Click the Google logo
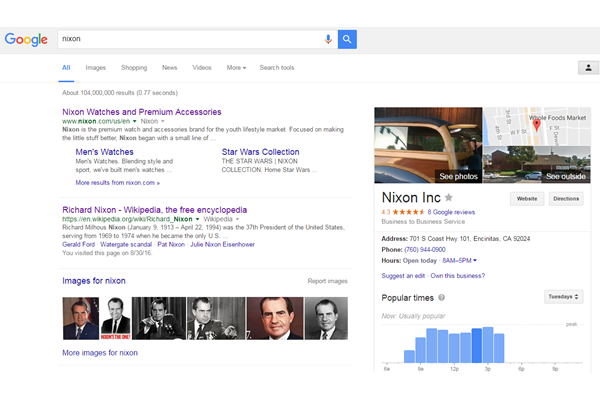600x400 pixels. point(26,39)
